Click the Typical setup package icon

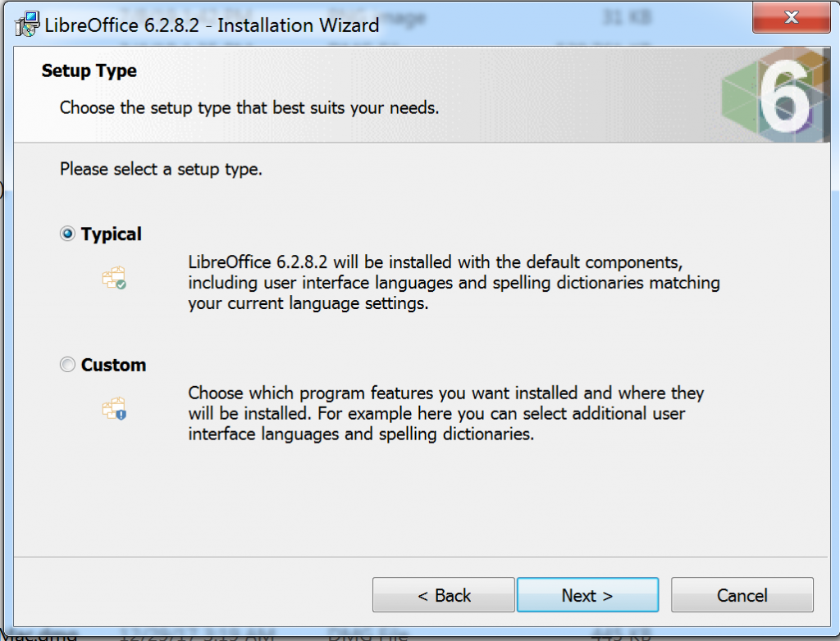point(114,279)
